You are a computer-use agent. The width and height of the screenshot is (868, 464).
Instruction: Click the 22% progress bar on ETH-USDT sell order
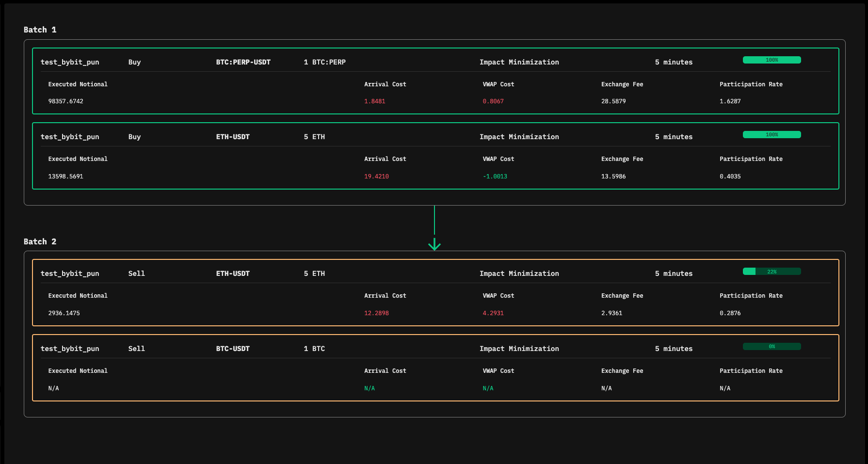(x=772, y=272)
